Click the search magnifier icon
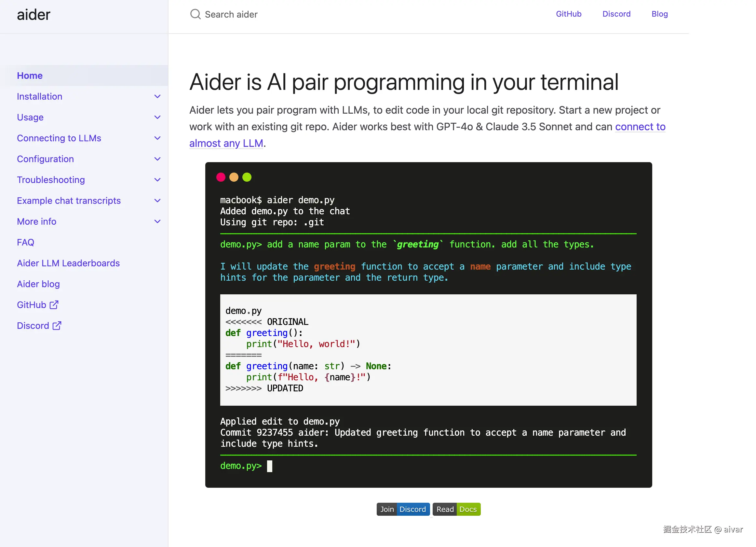 click(195, 14)
